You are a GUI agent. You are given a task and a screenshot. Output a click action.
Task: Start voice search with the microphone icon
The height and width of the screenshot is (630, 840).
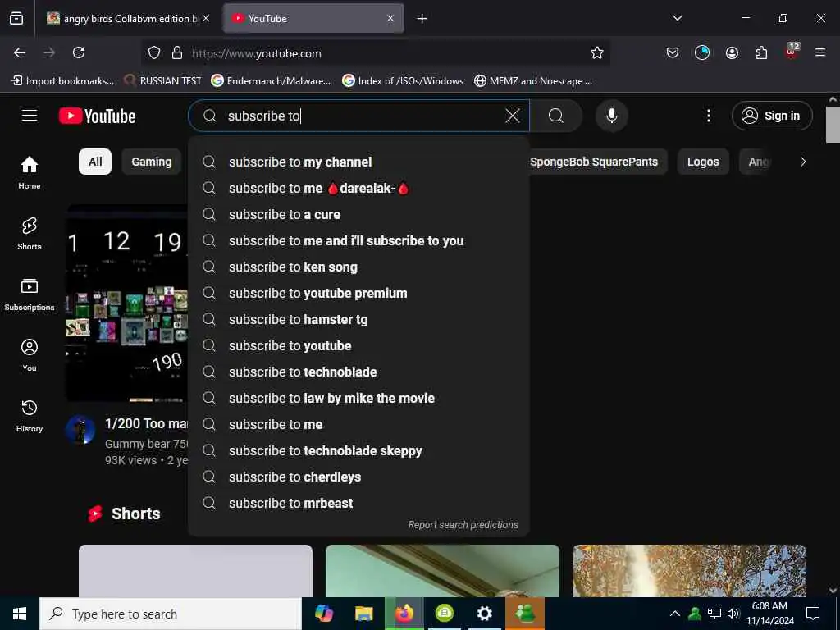coord(612,116)
